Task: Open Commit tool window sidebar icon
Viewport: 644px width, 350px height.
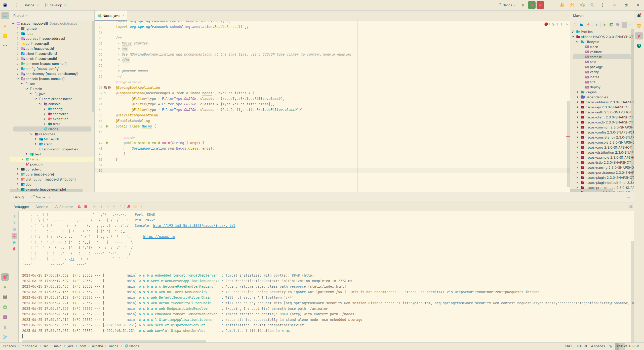Action: click(5, 26)
